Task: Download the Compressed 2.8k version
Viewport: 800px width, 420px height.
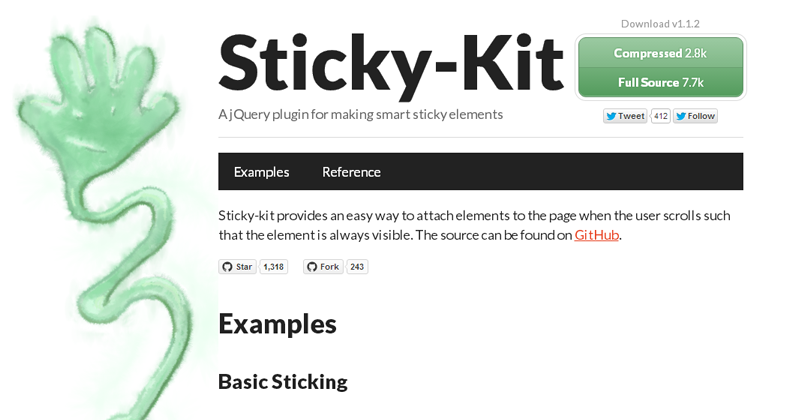Action: tap(660, 53)
